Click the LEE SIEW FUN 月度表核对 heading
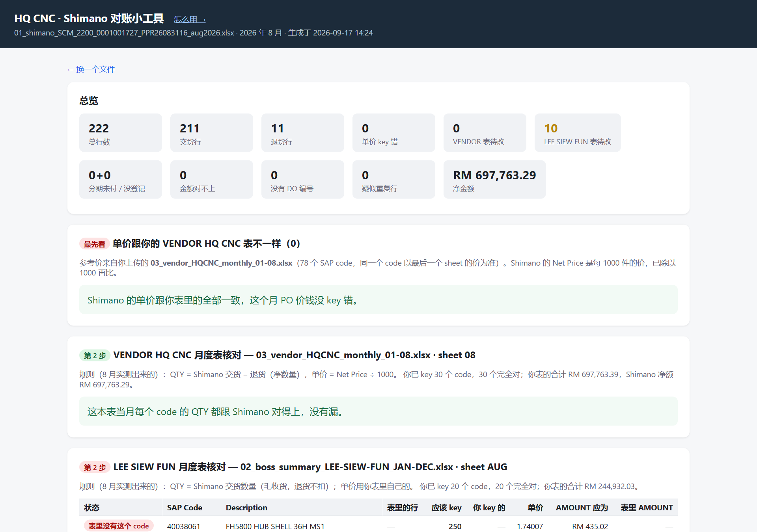Image resolution: width=757 pixels, height=532 pixels. [310, 467]
